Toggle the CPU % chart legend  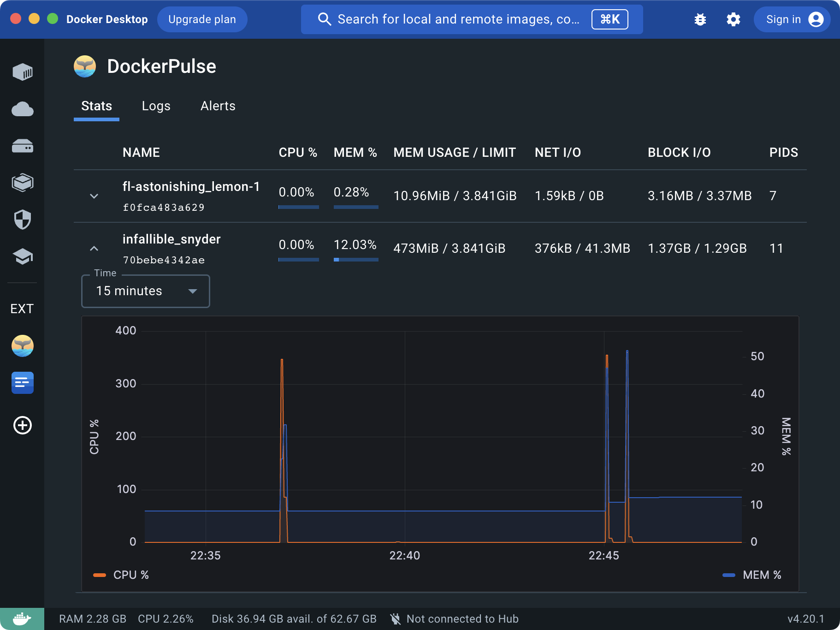(x=121, y=575)
